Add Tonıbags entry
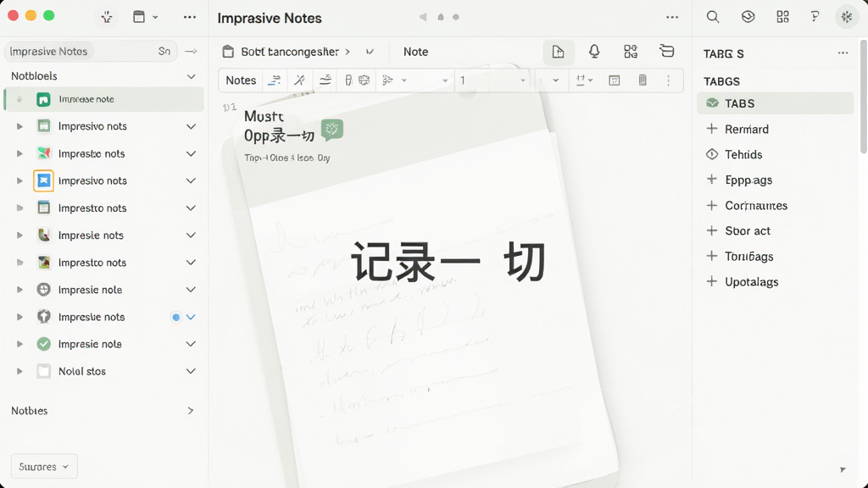This screenshot has width=868, height=488. (x=712, y=256)
